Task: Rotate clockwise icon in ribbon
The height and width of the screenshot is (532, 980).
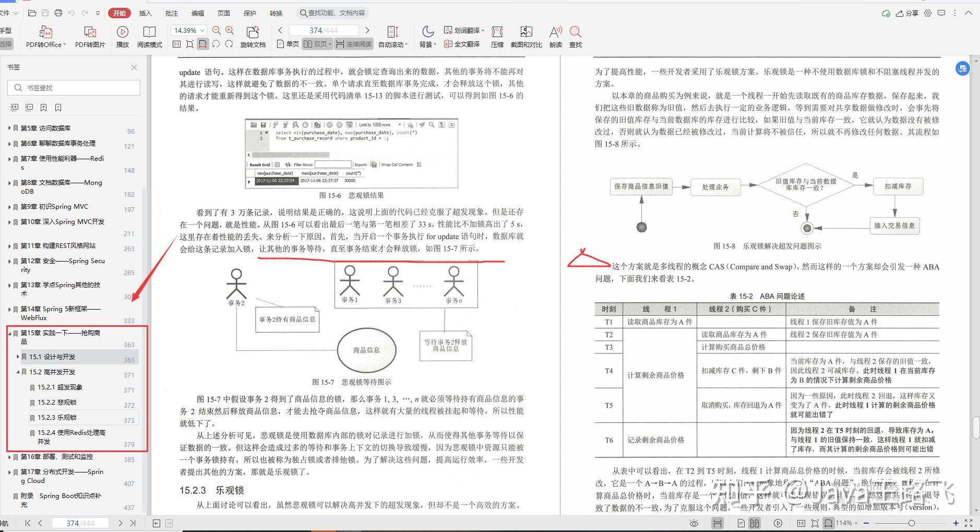Action: (x=229, y=44)
